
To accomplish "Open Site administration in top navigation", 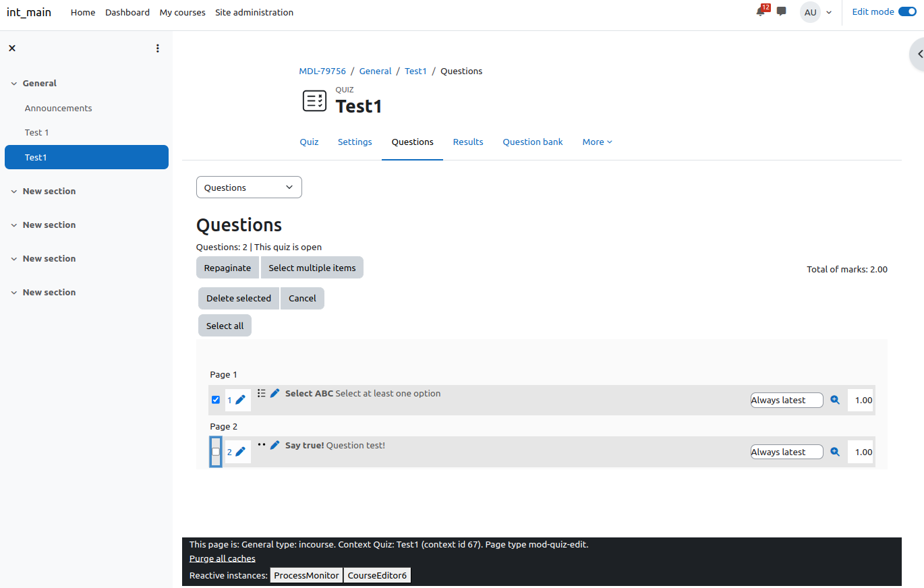I will pyautogui.click(x=254, y=12).
